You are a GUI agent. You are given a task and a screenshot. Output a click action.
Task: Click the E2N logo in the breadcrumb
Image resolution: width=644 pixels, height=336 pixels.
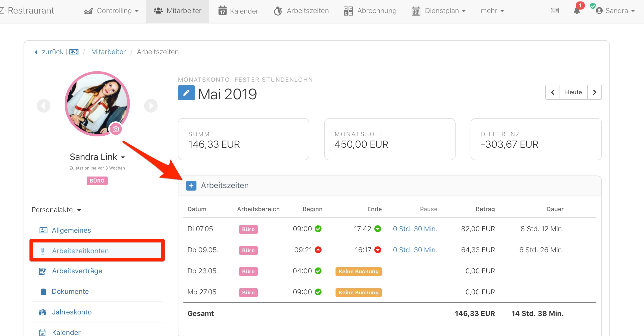[74, 52]
